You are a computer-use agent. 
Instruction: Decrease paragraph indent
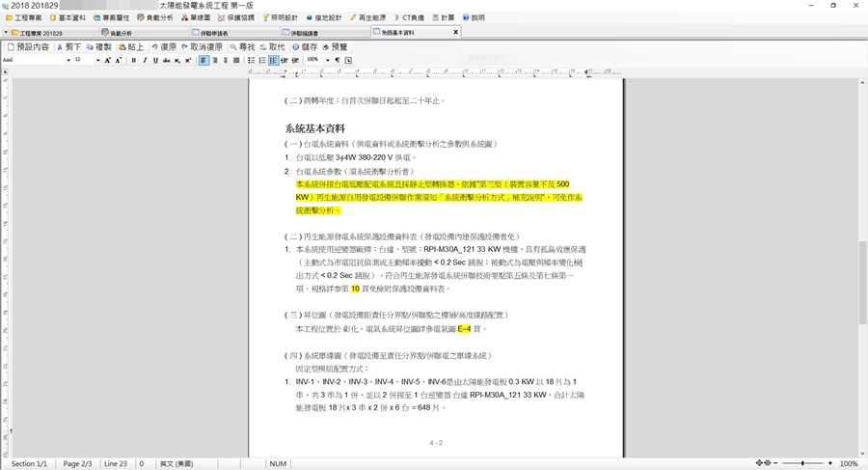(284, 61)
